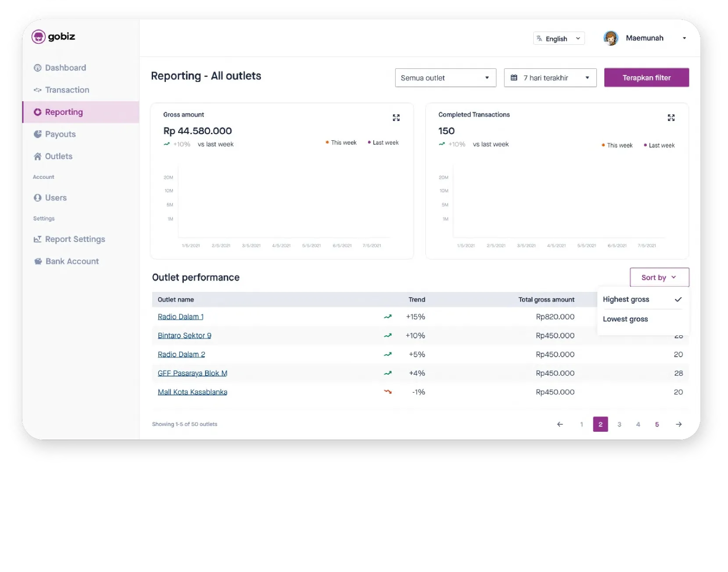Open the Bintaro Sektor 9 outlet link
The width and height of the screenshot is (728, 572).
[184, 336]
